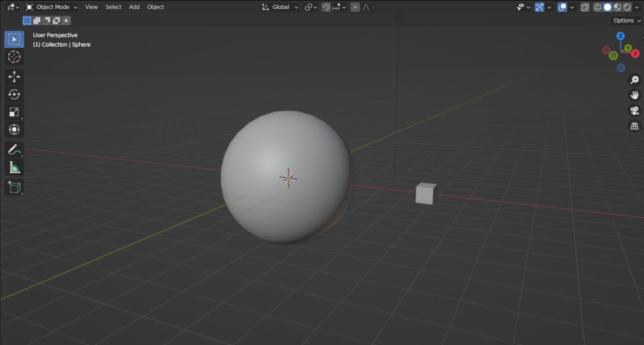
Task: Toggle X-ray display mode
Action: coord(585,8)
